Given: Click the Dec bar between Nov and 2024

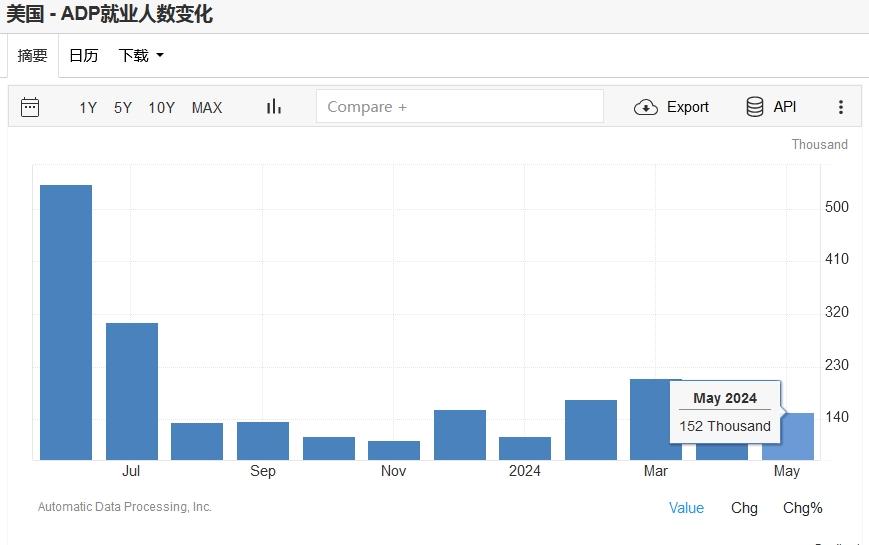Looking at the screenshot, I should [460, 435].
